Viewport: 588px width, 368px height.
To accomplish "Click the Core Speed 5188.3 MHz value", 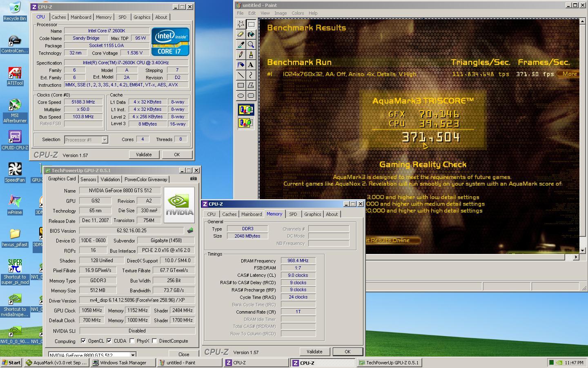I will pyautogui.click(x=83, y=102).
